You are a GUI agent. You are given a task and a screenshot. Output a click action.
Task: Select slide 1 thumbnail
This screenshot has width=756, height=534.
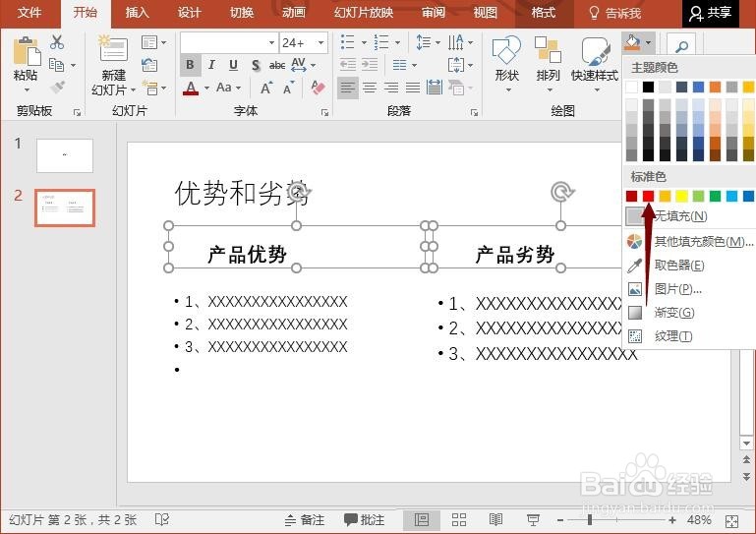tap(65, 155)
